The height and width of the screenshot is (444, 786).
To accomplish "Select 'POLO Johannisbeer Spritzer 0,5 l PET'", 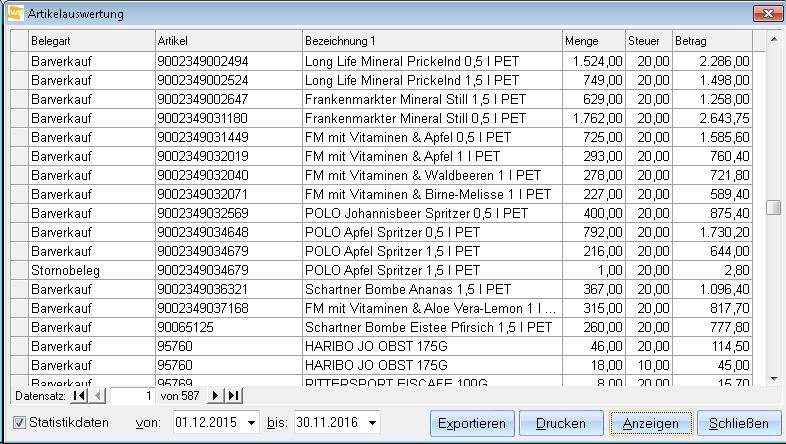I will pyautogui.click(x=417, y=213).
